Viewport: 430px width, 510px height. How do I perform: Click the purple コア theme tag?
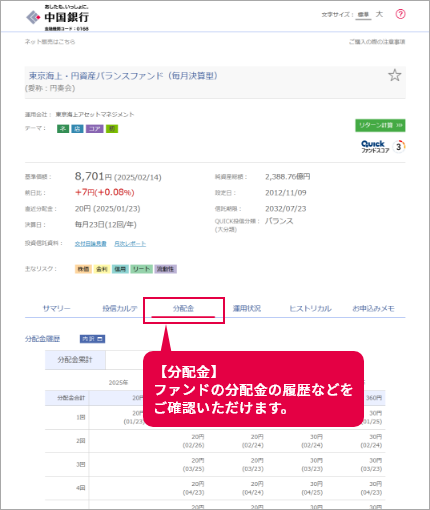click(x=95, y=129)
